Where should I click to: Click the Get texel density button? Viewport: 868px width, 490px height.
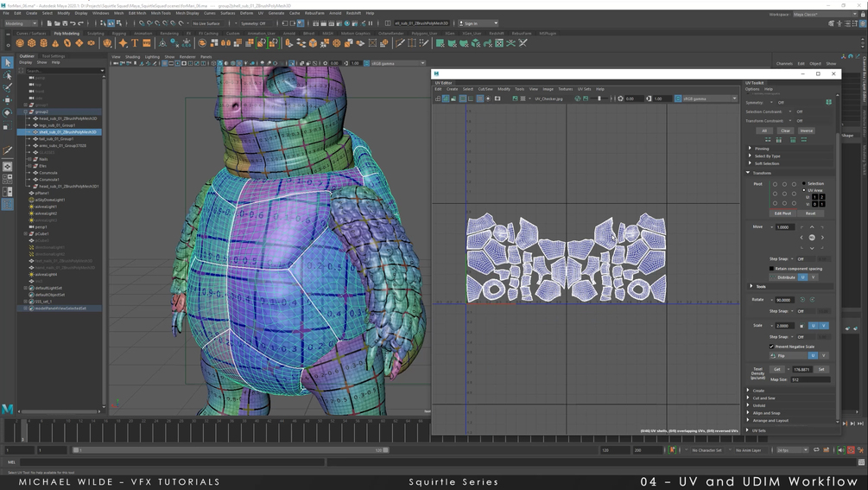click(777, 369)
